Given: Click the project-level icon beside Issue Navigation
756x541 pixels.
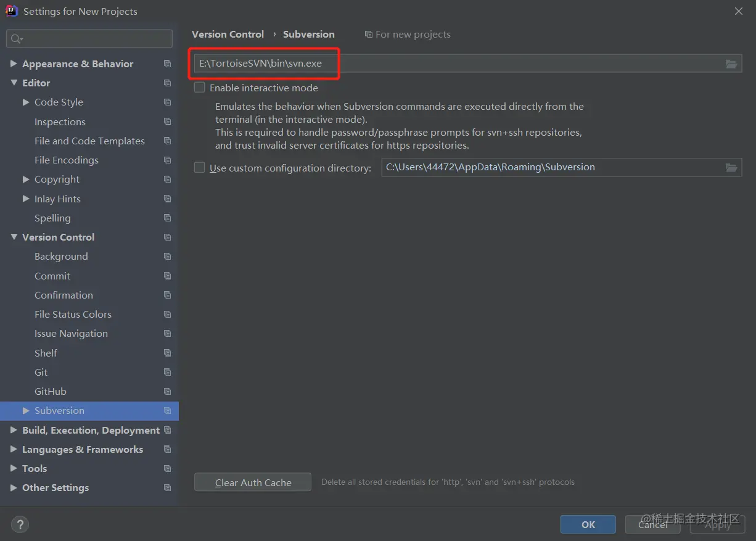Looking at the screenshot, I should (167, 333).
